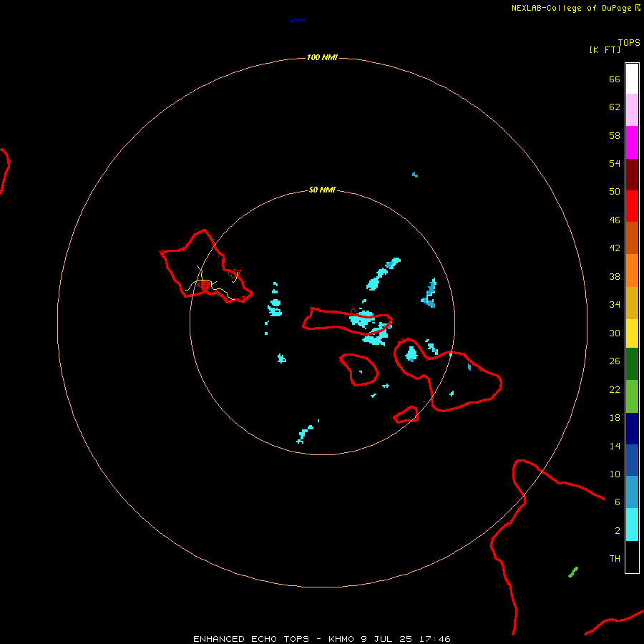Click the white color swatch above the 66 label

tap(632, 79)
